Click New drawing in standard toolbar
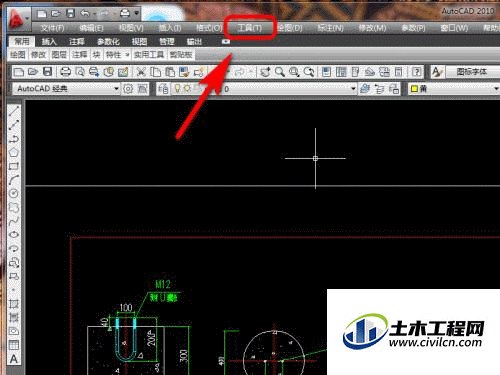This screenshot has height=375, width=500. click(x=19, y=72)
